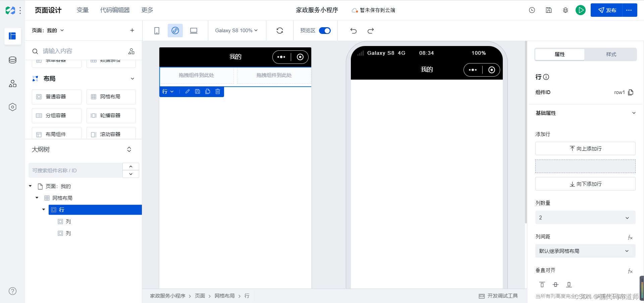The height and width of the screenshot is (303, 644).
Task: Open the debug bug icon
Action: tap(566, 10)
